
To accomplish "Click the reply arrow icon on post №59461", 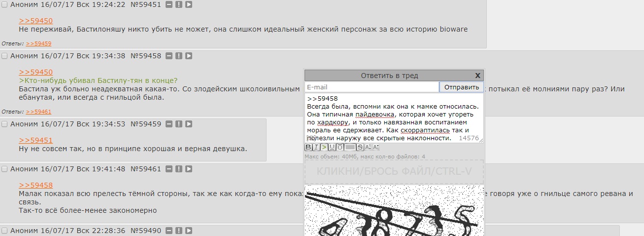I will coord(189,169).
